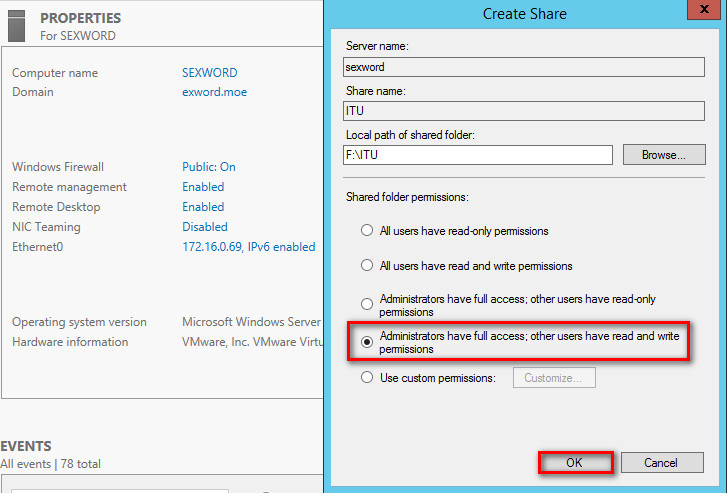Screen dimensions: 727x493
Task: Click the server icon beside PROPERTIES
Action: click(16, 25)
